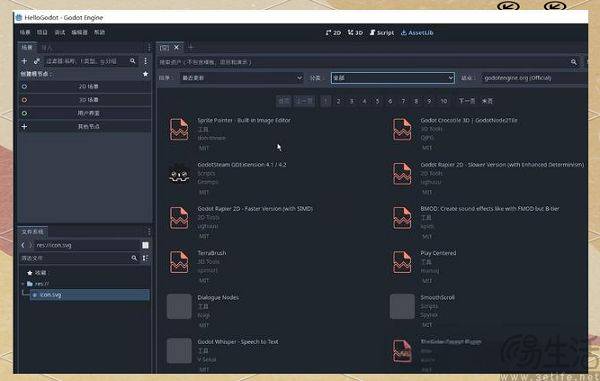Collapse the res:// folder in file tree
The height and width of the screenshot is (381, 600).
pyautogui.click(x=23, y=284)
